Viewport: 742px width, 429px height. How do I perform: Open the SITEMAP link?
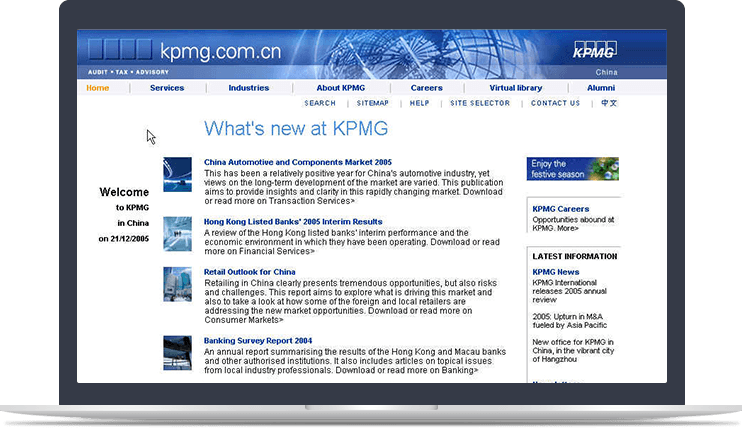pyautogui.click(x=373, y=103)
